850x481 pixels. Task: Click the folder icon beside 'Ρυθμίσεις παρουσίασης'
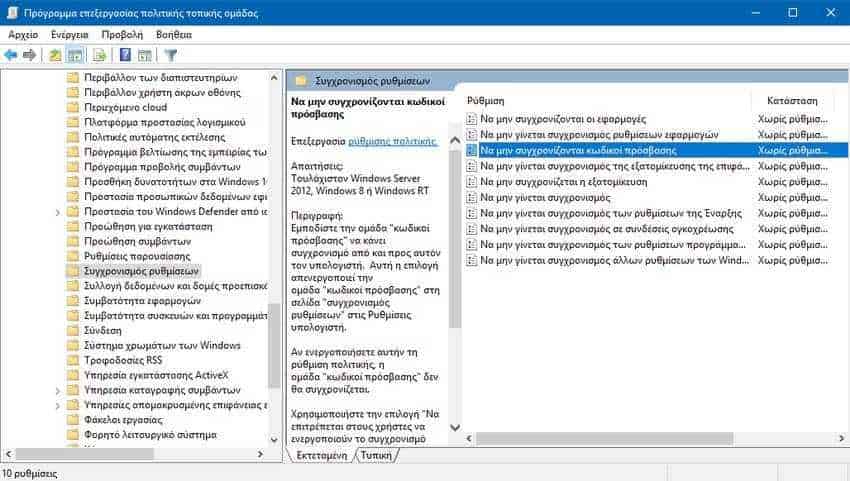(x=73, y=256)
